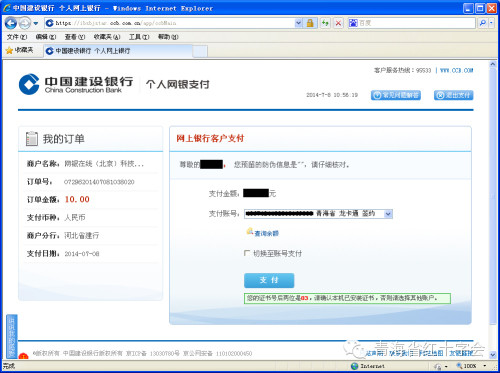Open the 收藏夹 (Favorites) menu
The image size is (500, 373).
pos(107,37)
